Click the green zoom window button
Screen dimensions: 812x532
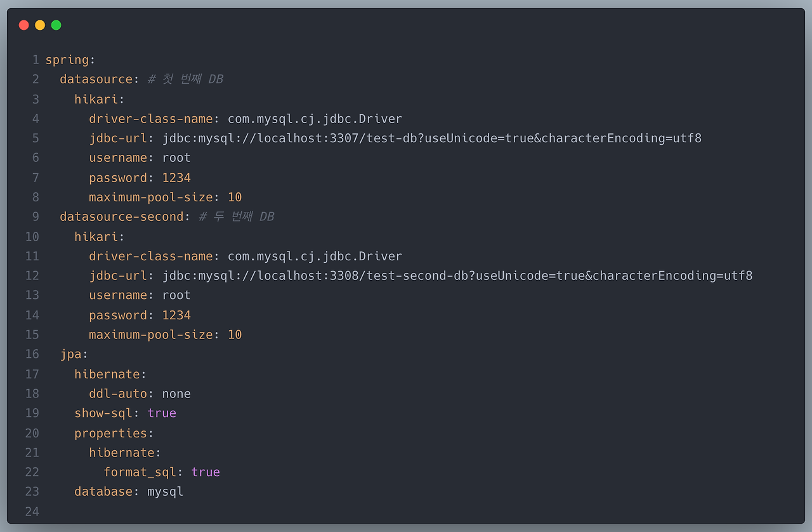pyautogui.click(x=56, y=25)
